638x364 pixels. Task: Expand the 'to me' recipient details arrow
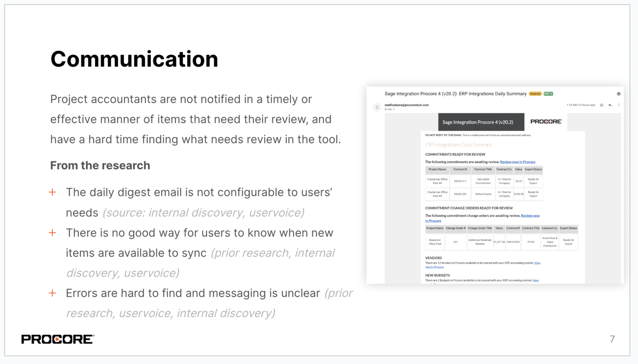coord(394,109)
